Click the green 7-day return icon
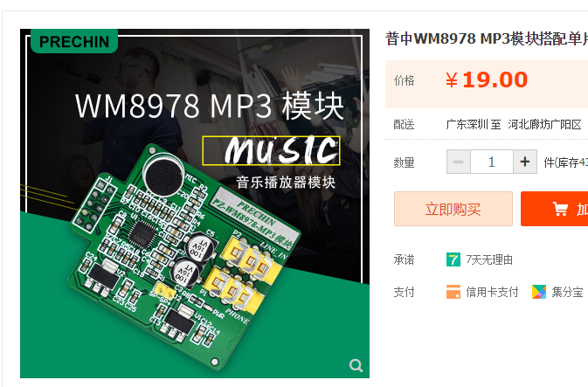 click(x=453, y=259)
